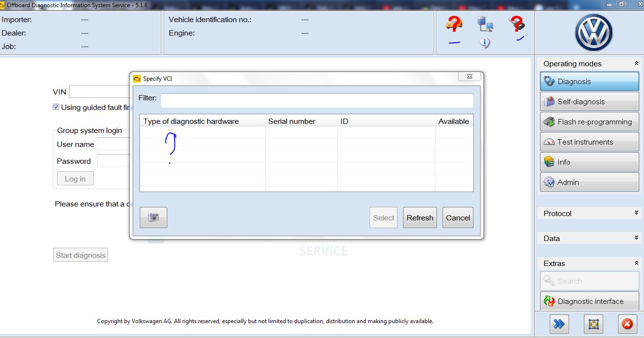Open the Admin operating mode
This screenshot has height=338, width=644.
588,182
